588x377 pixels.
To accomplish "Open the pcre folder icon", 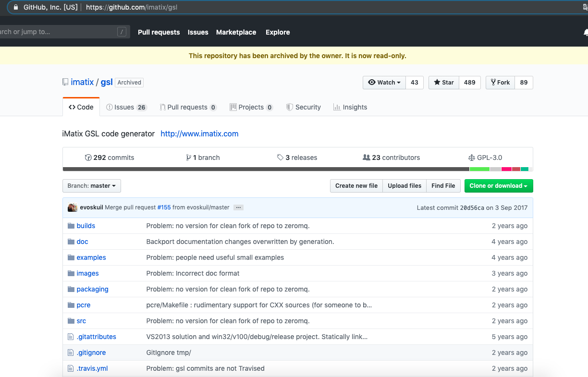I will click(x=71, y=305).
